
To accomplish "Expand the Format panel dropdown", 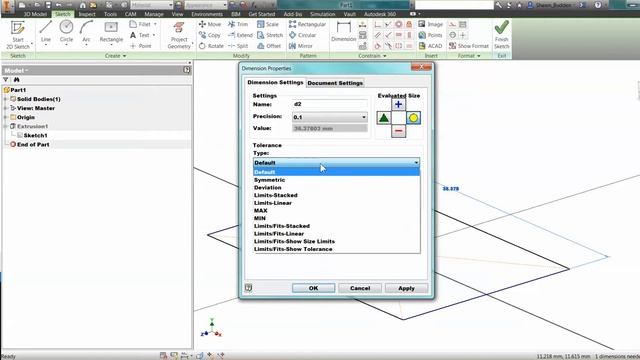I will coord(469,56).
